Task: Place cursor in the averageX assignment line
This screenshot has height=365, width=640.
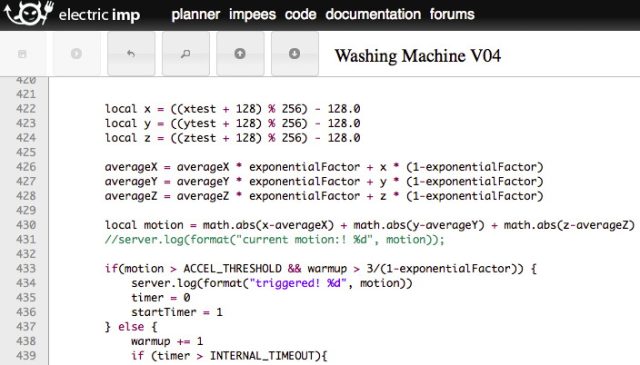Action: [324, 167]
